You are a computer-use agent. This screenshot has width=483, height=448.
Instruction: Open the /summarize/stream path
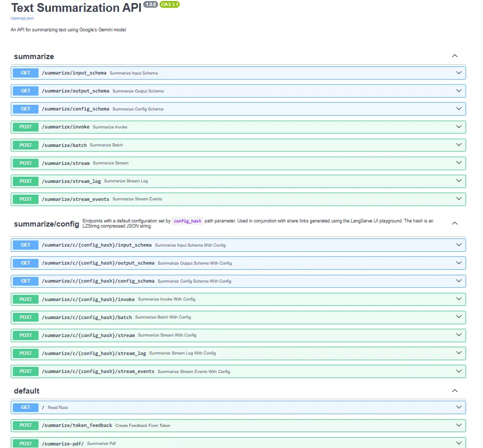pyautogui.click(x=66, y=163)
